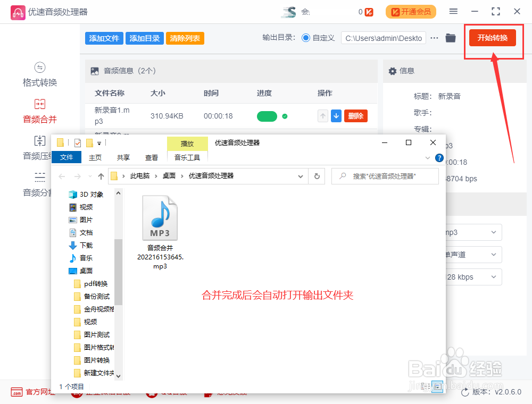Delete 新录音1.mp3 with 删除 button
The width and height of the screenshot is (532, 404).
[x=355, y=116]
